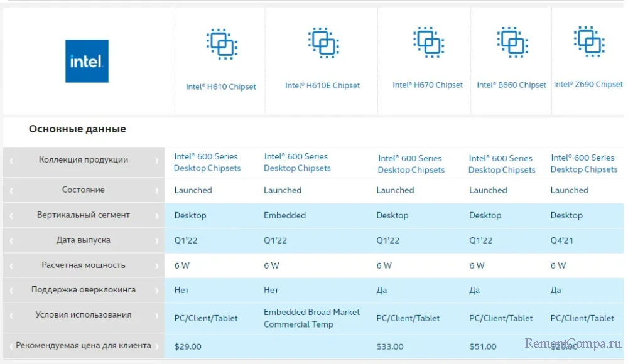Image resolution: width=628 pixels, height=364 pixels.
Task: Open H610 600 Series Desktop Chipsets collection
Action: (x=207, y=163)
